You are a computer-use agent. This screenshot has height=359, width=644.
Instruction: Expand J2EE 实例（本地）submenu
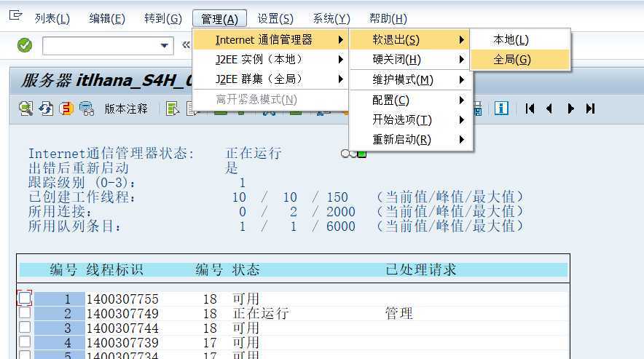[x=270, y=60]
